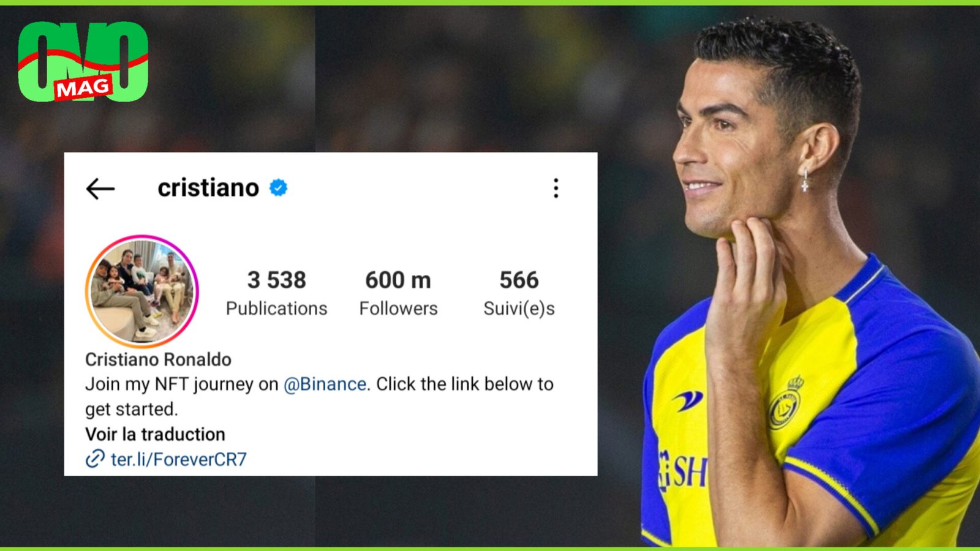This screenshot has height=551, width=980.
Task: View the 600 m Followers list
Action: (398, 293)
